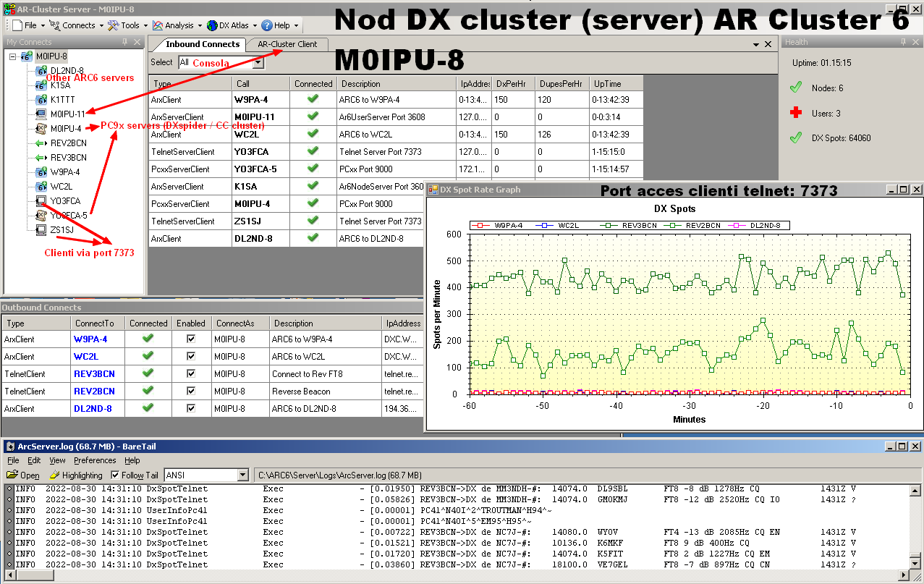Select DL2ND-8 node in My Connects tree

coord(67,70)
